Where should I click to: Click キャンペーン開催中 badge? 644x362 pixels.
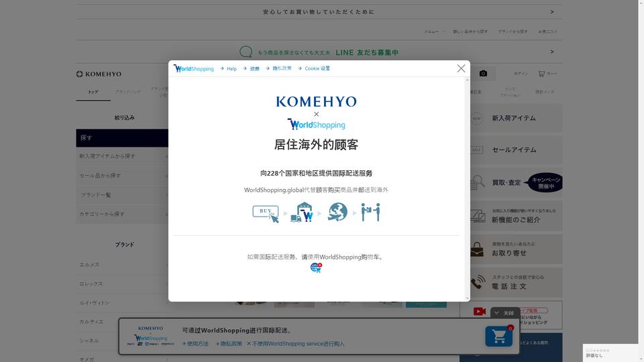pos(546,182)
